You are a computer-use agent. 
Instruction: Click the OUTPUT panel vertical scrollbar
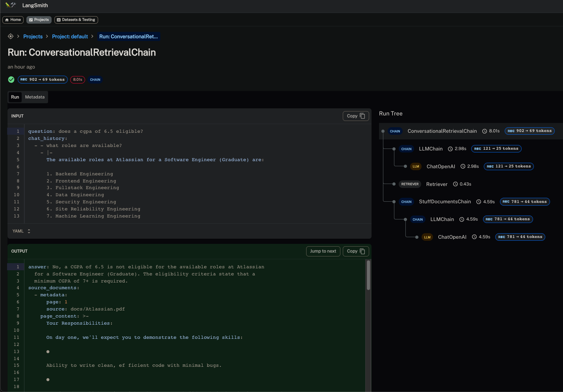(x=368, y=275)
